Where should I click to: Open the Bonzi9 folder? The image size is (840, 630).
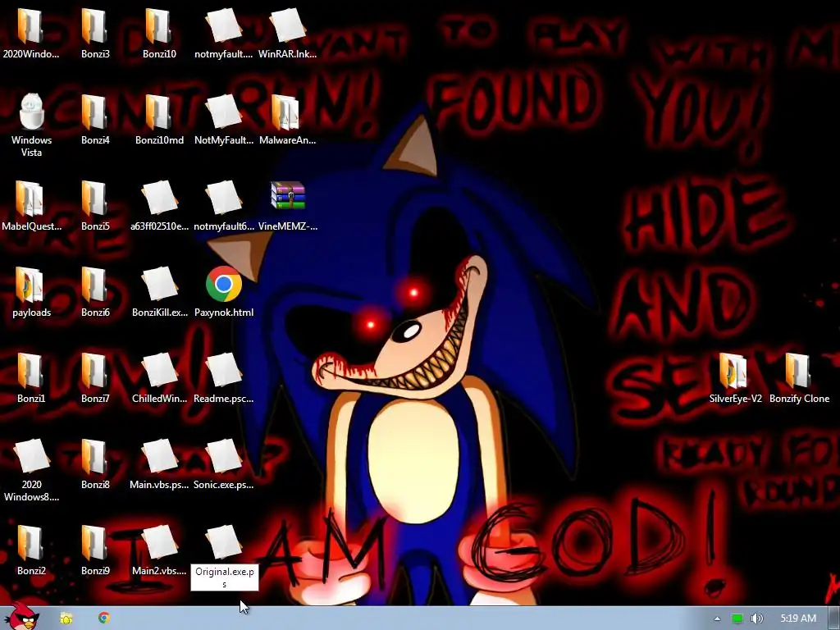pos(95,543)
